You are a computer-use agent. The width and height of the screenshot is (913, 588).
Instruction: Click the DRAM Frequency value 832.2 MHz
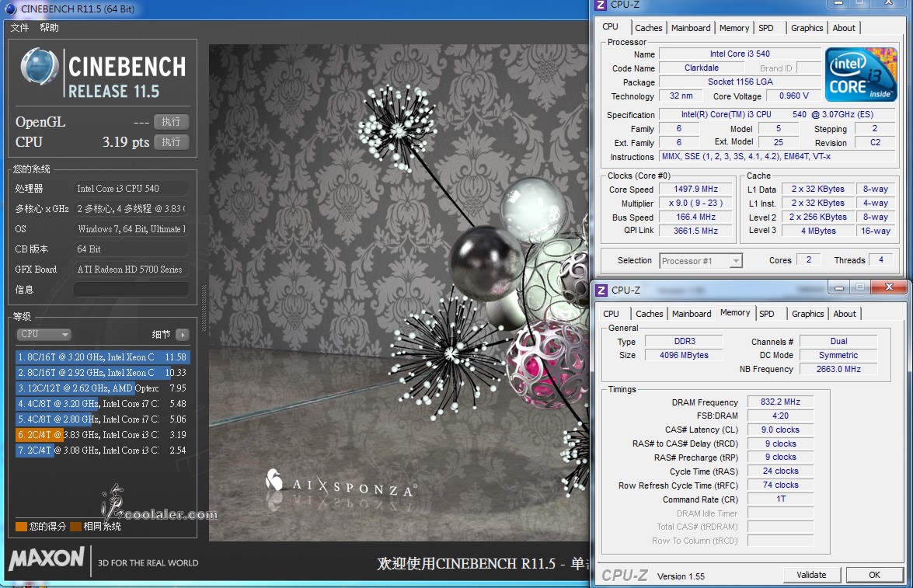click(780, 402)
